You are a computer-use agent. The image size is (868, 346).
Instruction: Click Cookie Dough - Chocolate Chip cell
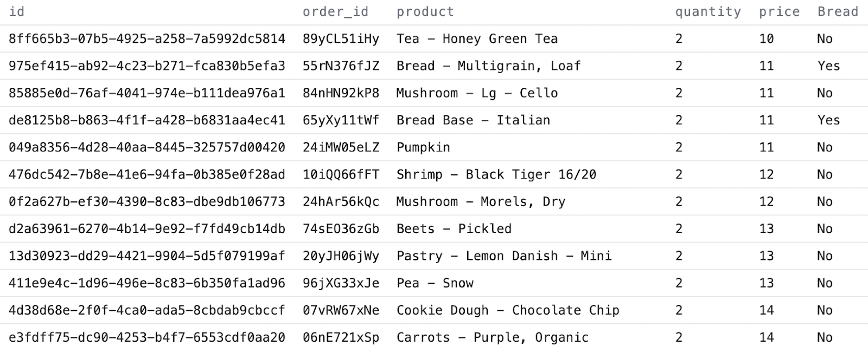[508, 310]
